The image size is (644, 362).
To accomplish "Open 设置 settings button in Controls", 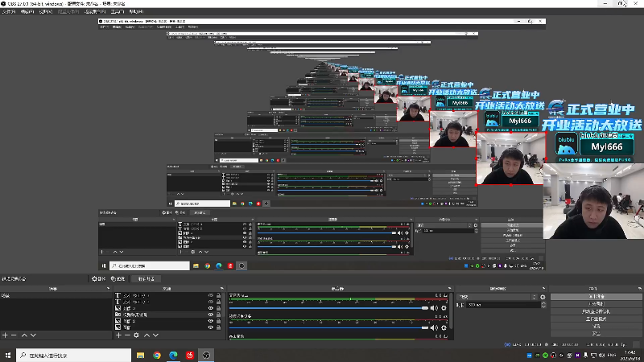I will [596, 327].
